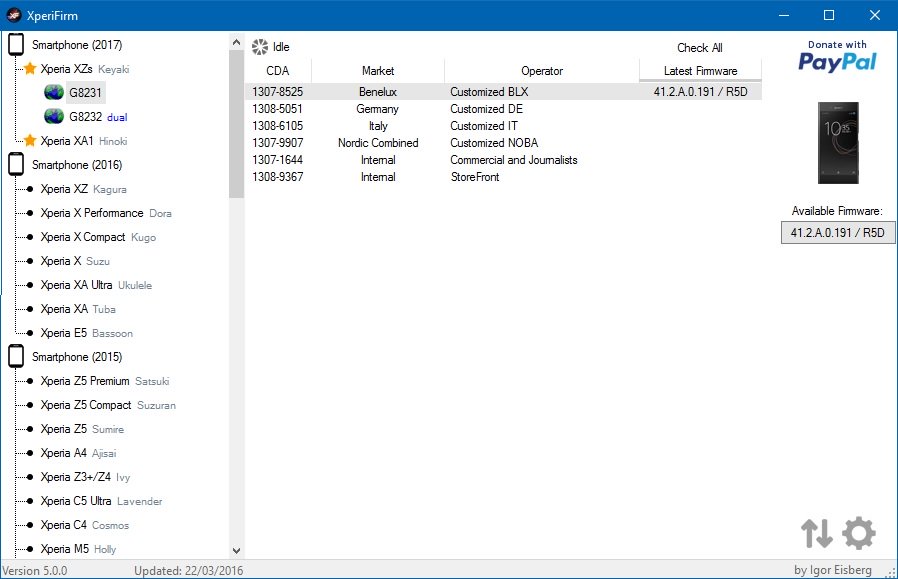Open the Donate with PayPal link
The height and width of the screenshot is (579, 898).
[x=837, y=56]
